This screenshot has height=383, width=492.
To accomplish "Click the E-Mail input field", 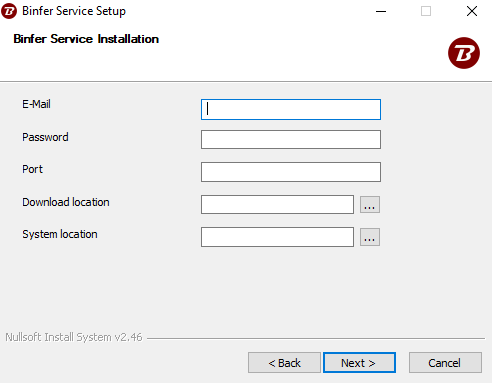I will [291, 109].
